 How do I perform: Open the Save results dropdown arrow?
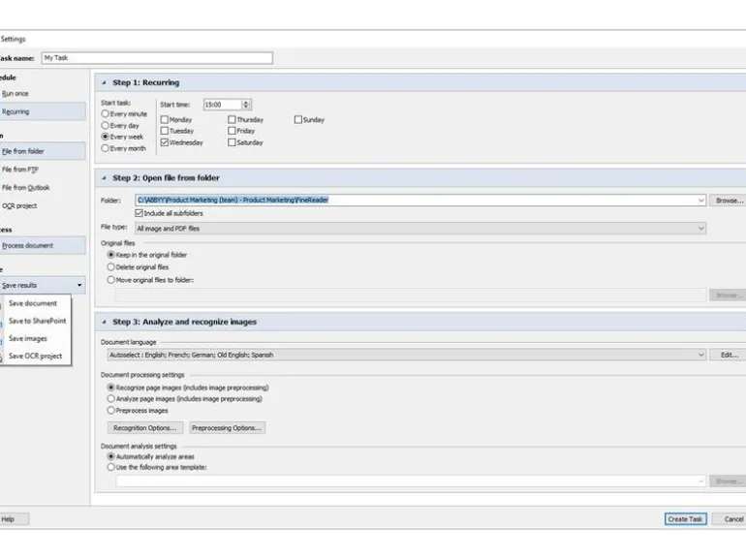pos(79,285)
